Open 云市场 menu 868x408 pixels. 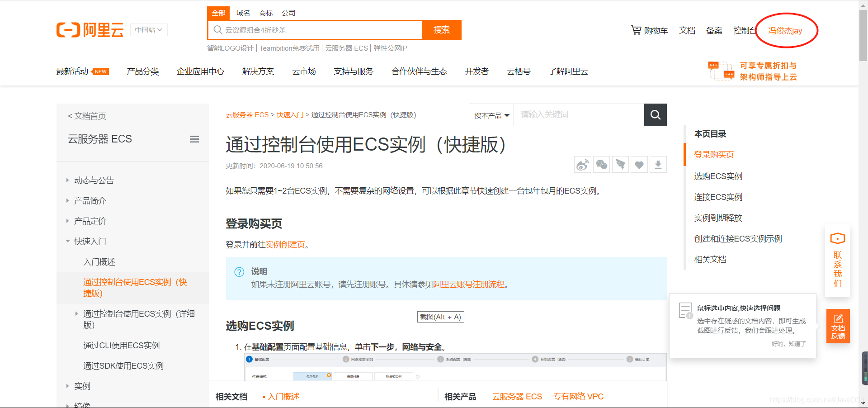[304, 71]
